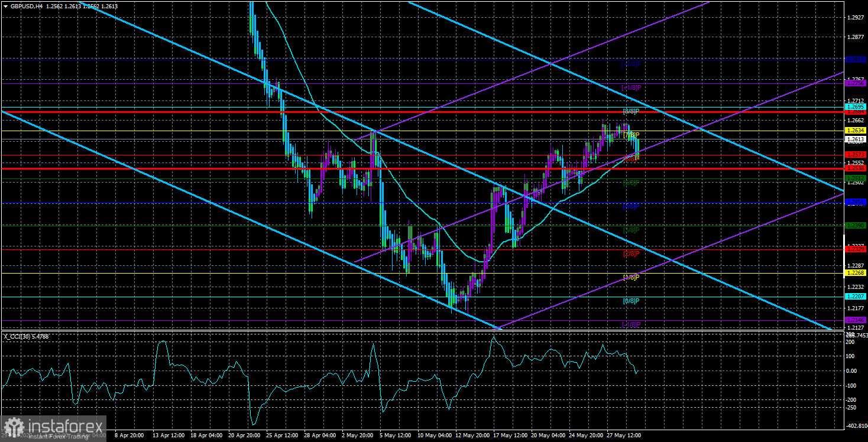Image resolution: width=868 pixels, height=442 pixels.
Task: Click the cyan 1.2695 price tag
Action: click(x=856, y=107)
